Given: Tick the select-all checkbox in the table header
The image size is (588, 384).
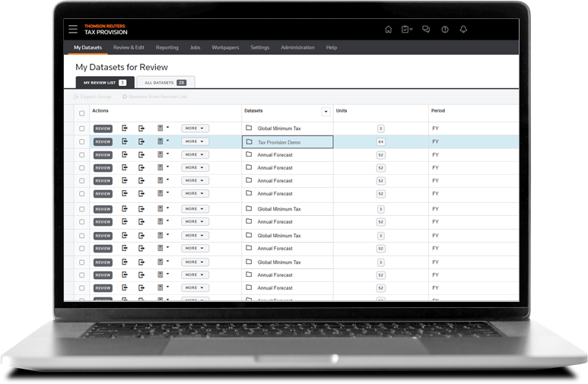Looking at the screenshot, I should pos(82,113).
